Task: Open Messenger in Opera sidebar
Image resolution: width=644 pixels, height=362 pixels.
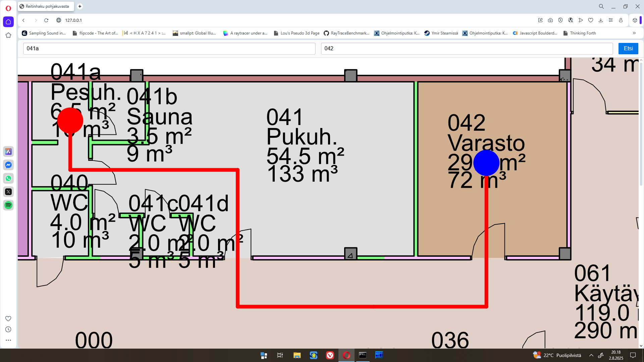Action: coord(8,165)
